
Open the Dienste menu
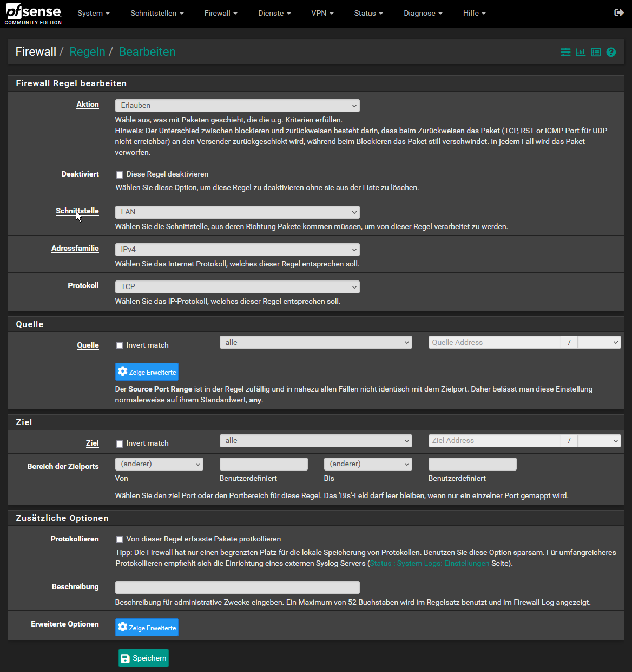(x=274, y=13)
